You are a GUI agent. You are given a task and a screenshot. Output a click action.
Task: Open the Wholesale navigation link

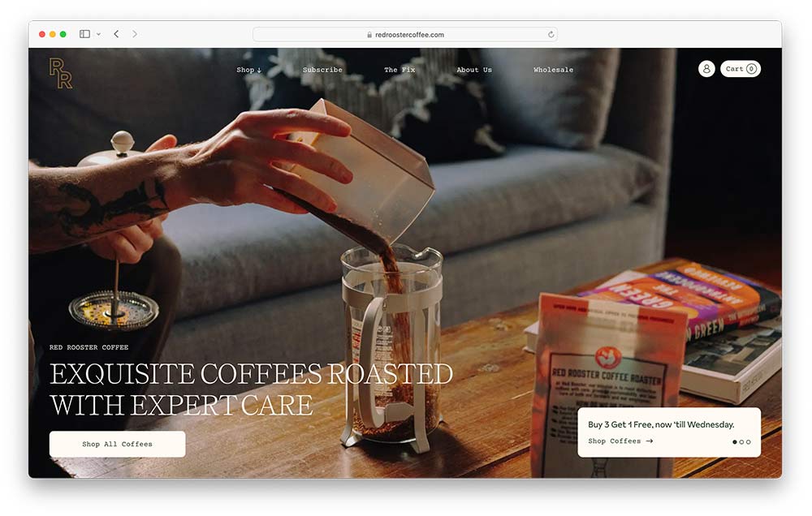(554, 70)
